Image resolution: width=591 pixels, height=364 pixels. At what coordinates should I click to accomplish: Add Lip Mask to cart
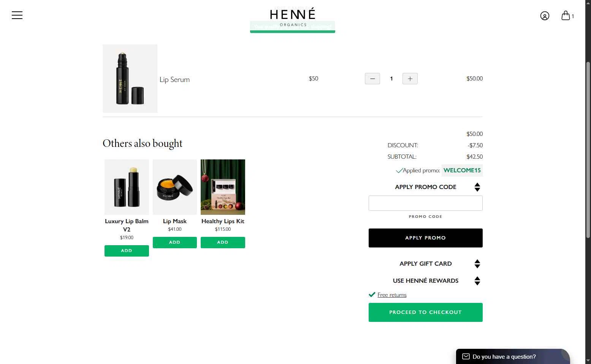click(175, 243)
